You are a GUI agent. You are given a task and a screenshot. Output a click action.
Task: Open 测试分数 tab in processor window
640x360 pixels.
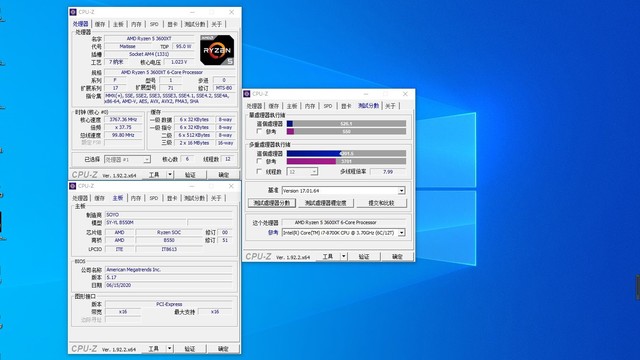point(195,24)
